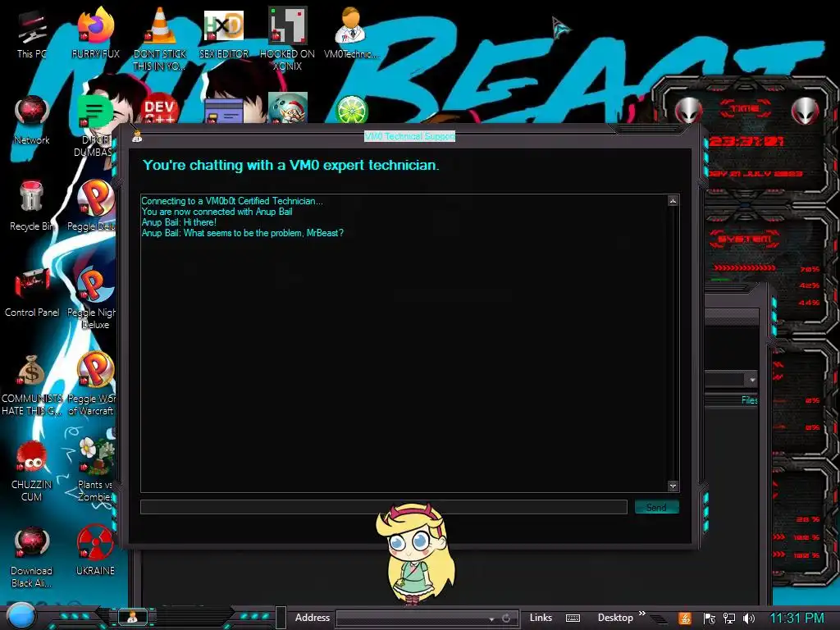This screenshot has height=630, width=840.
Task: Click the chat scrollbar down arrow
Action: [673, 486]
